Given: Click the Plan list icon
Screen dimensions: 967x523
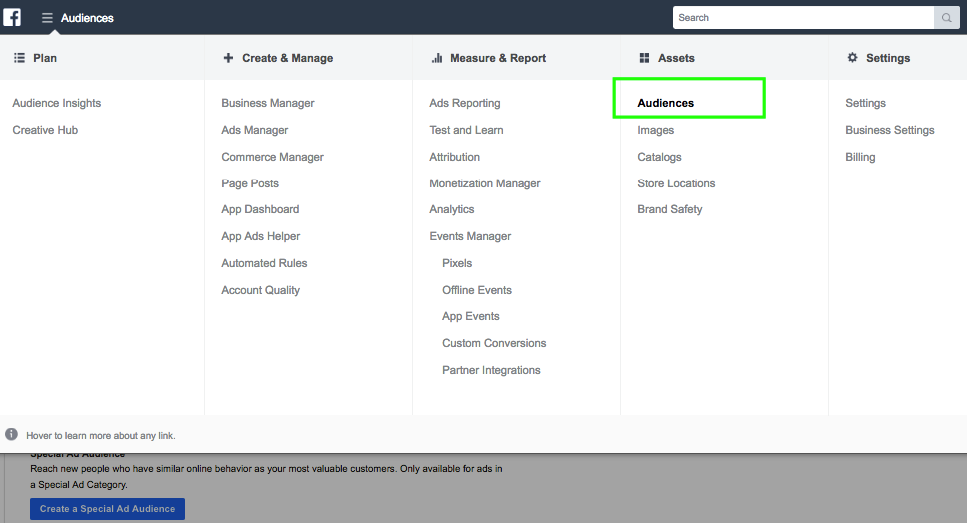Looking at the screenshot, I should [19, 58].
